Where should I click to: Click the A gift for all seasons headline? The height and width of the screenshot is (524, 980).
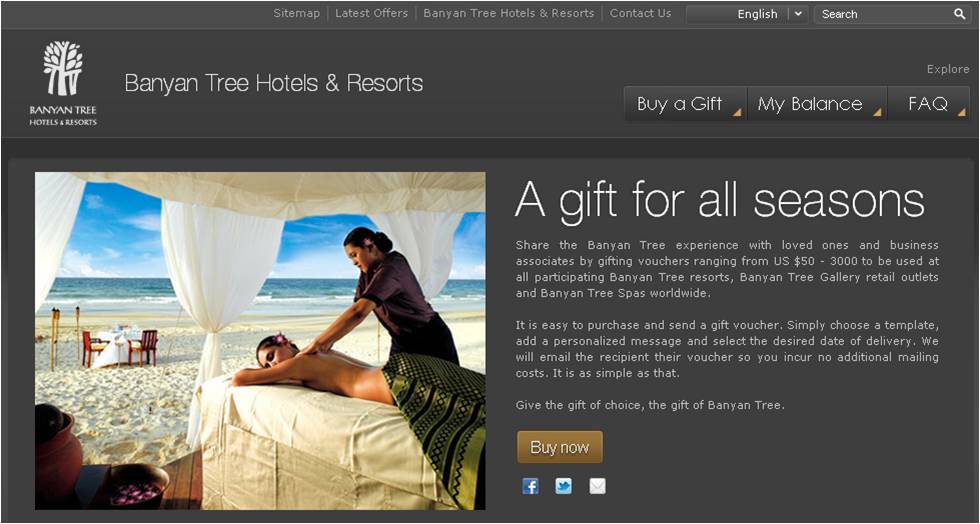720,201
